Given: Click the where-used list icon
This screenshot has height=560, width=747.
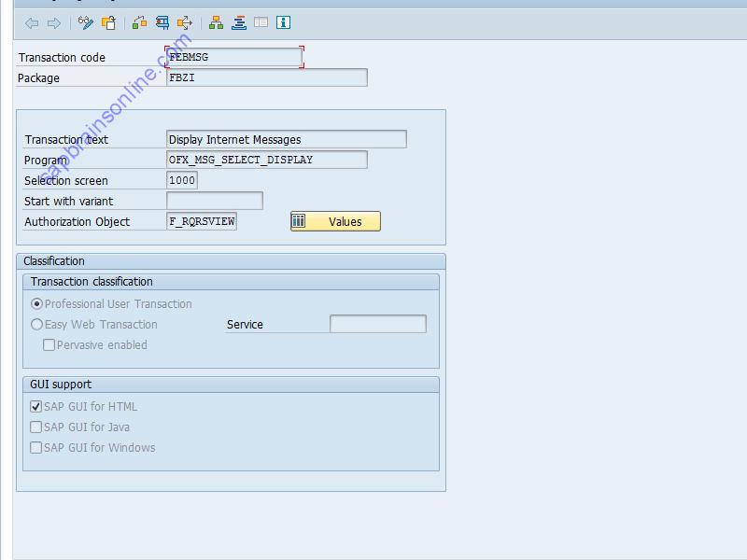Looking at the screenshot, I should tap(139, 22).
